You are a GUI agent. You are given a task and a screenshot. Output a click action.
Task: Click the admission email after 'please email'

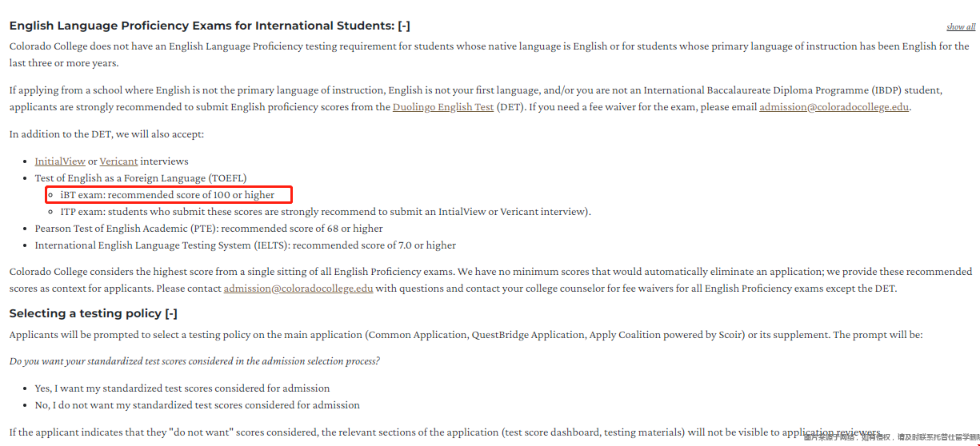834,107
